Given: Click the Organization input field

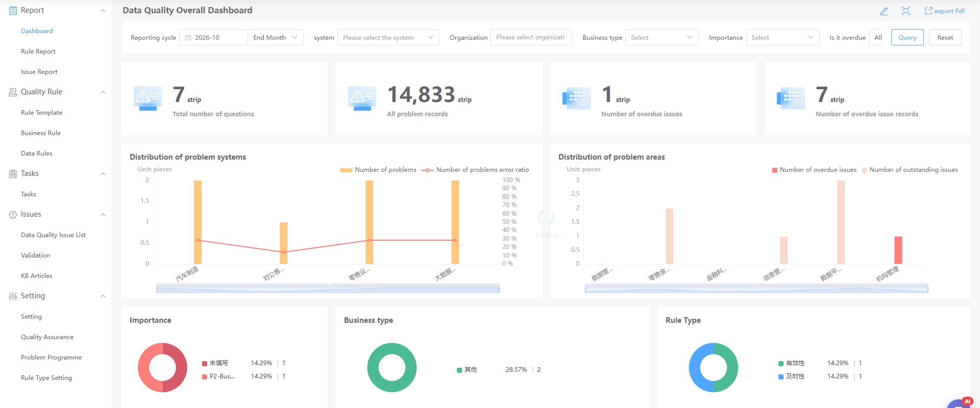Looking at the screenshot, I should pos(531,37).
